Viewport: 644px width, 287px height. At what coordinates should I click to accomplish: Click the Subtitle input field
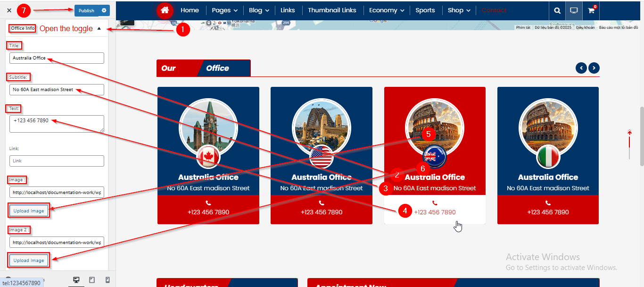57,90
